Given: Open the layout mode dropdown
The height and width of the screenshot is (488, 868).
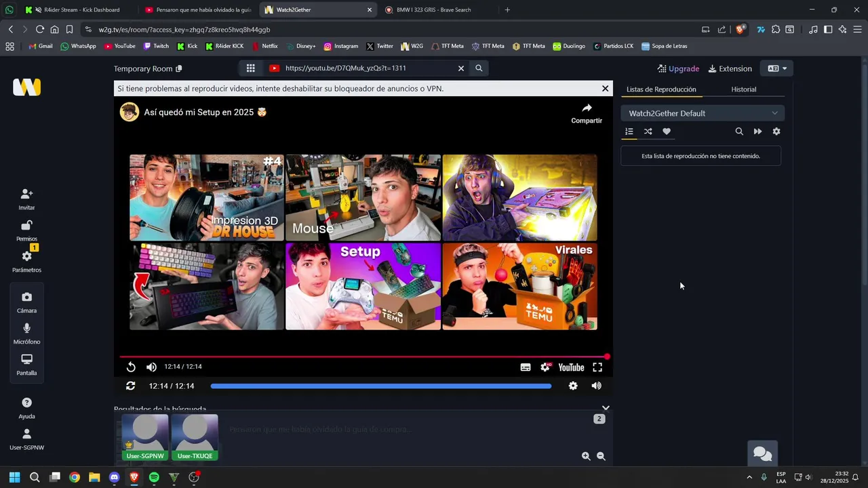Looking at the screenshot, I should click(x=777, y=68).
